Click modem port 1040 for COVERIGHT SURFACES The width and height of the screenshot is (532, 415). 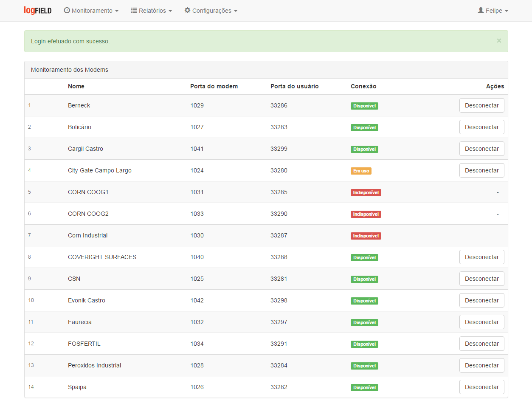coord(197,257)
